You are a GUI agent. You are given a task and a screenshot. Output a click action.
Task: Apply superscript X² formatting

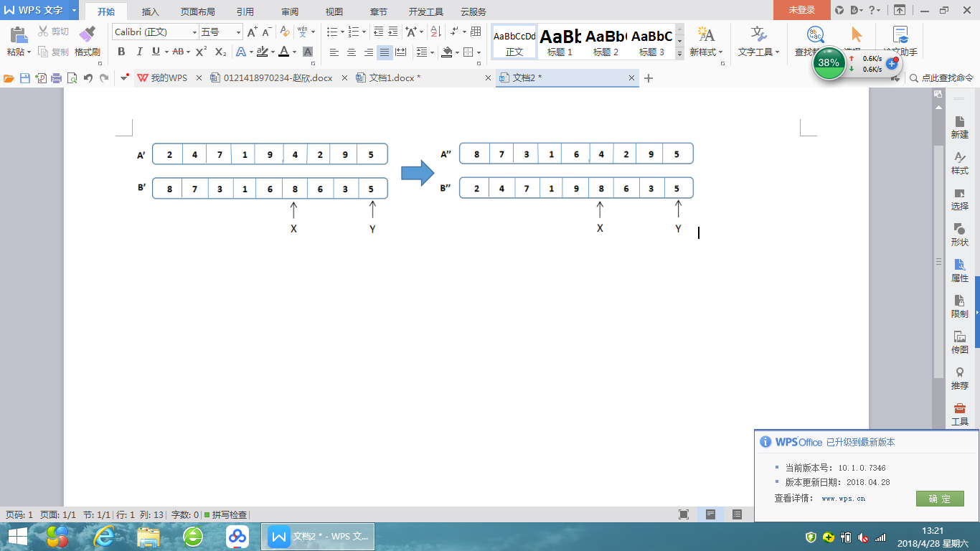tap(201, 52)
